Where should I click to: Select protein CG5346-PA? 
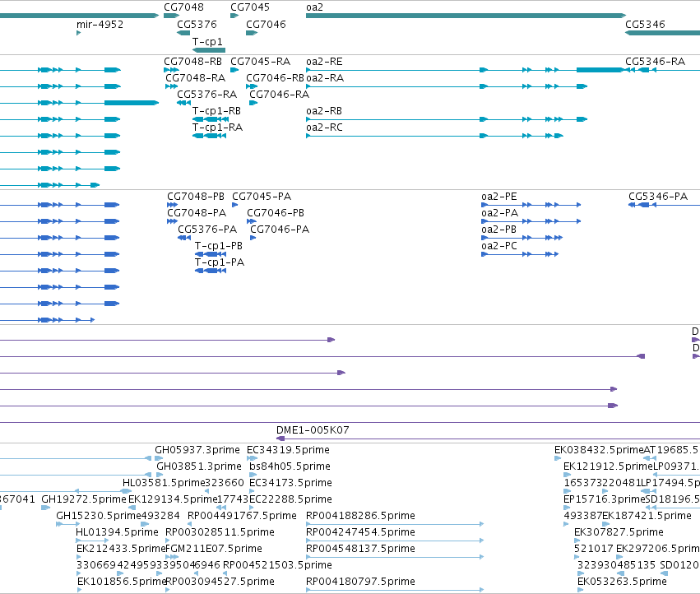[658, 196]
